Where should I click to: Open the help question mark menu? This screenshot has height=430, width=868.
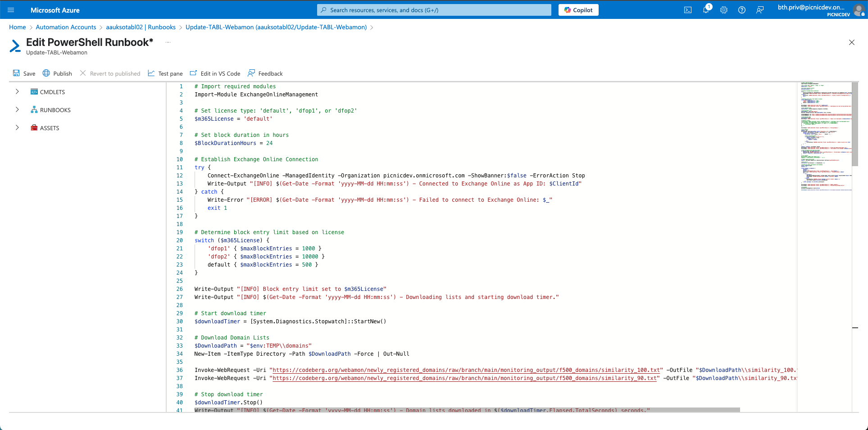click(742, 10)
